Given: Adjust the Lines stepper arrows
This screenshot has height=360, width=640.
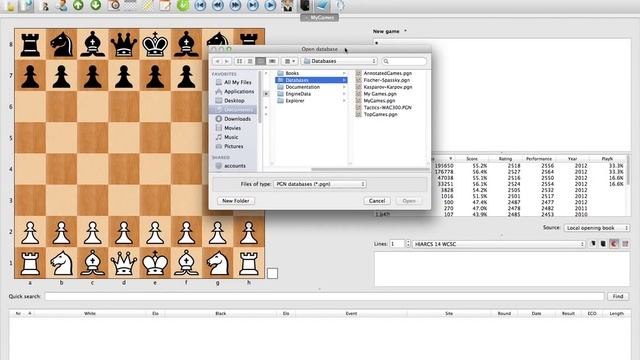Looking at the screenshot, I should point(408,244).
